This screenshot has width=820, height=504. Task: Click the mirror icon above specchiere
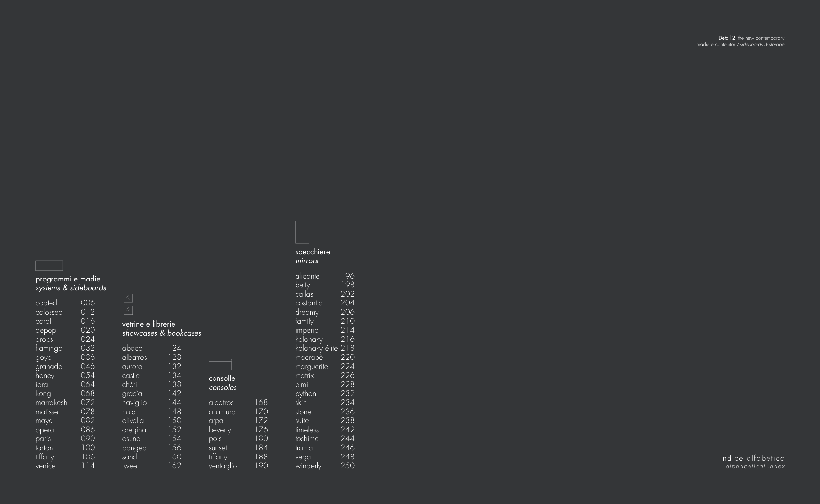(302, 232)
